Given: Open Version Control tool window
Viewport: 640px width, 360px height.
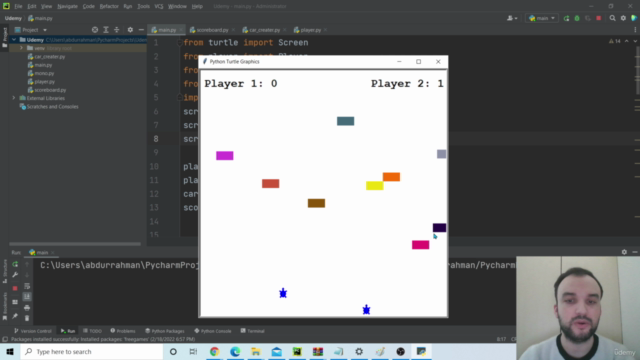Looking at the screenshot, I should click(33, 331).
